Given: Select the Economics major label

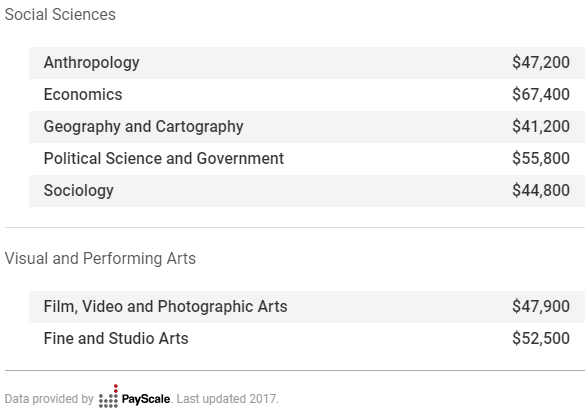Looking at the screenshot, I should click(x=83, y=94).
